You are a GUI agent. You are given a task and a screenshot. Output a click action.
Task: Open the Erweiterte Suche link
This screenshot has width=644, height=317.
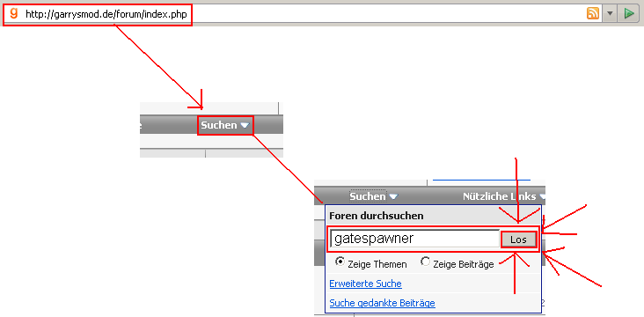click(x=365, y=284)
